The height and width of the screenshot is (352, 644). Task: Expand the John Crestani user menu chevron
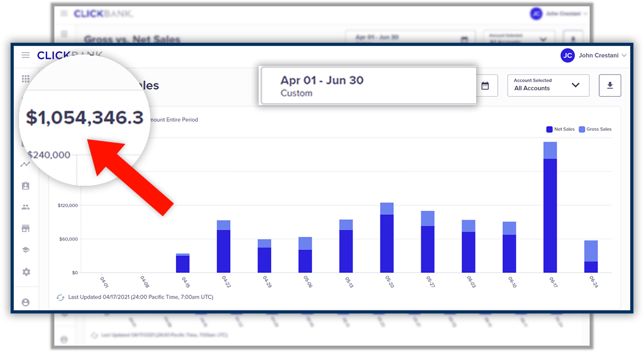pos(624,55)
